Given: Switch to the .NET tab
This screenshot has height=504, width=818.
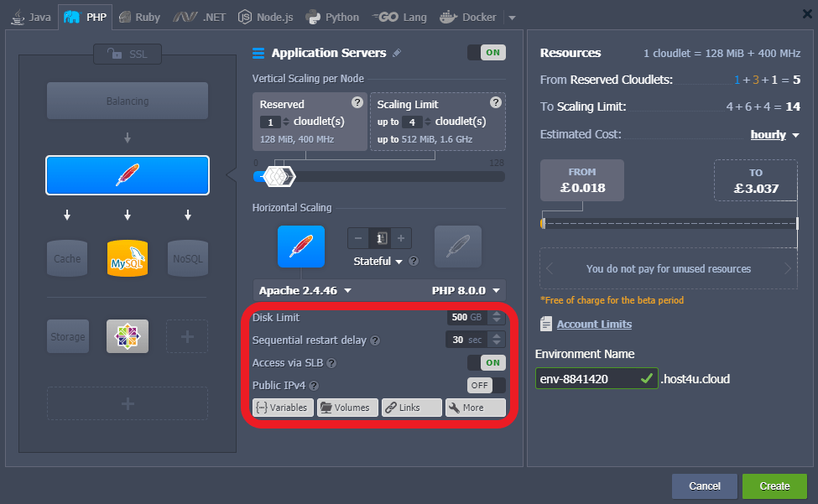Looking at the screenshot, I should point(200,18).
